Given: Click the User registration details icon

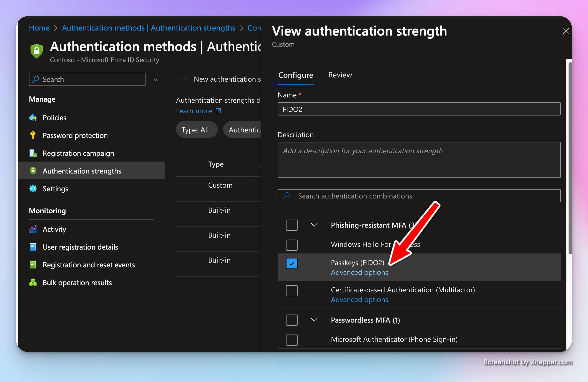Looking at the screenshot, I should coord(33,247).
